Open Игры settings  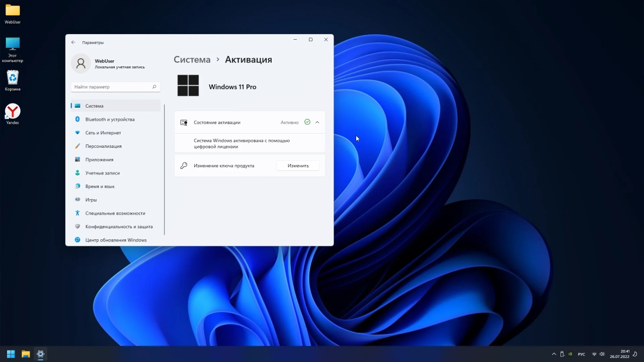click(116, 200)
